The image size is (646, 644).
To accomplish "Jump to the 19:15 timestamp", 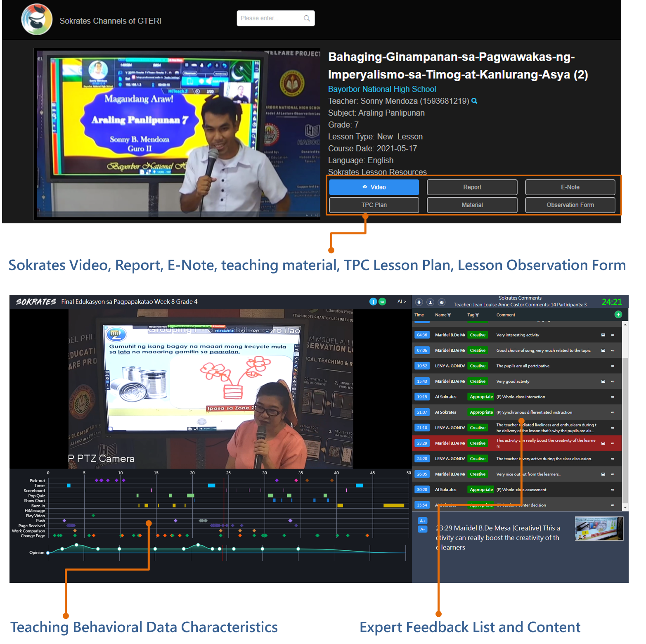I will (422, 397).
